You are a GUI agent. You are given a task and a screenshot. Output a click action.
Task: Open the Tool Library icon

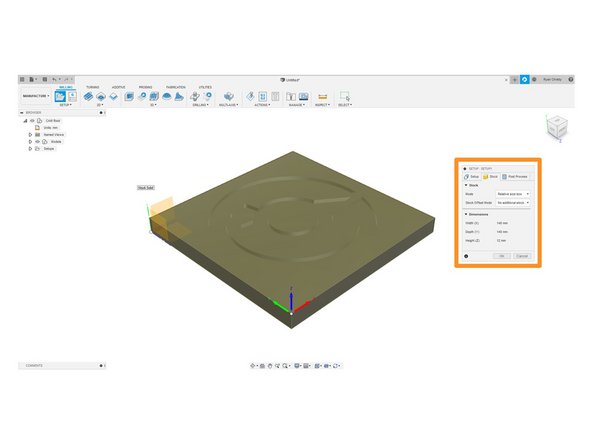coord(291,96)
